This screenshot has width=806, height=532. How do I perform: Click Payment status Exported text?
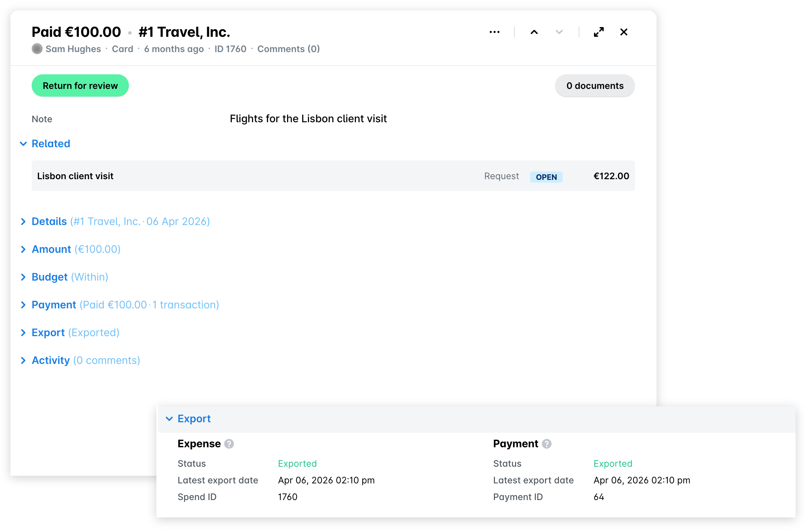point(613,464)
